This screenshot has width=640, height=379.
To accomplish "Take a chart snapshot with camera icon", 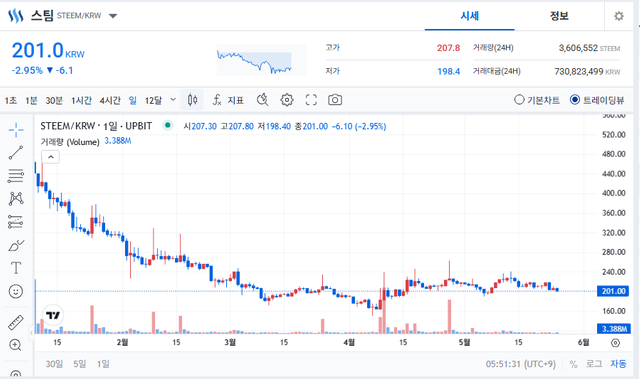I will point(335,100).
